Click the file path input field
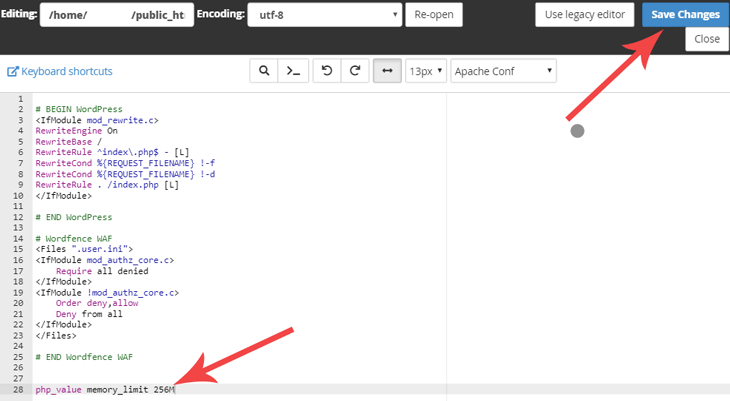Screen dimensions: 730x401 pyautogui.click(x=117, y=14)
